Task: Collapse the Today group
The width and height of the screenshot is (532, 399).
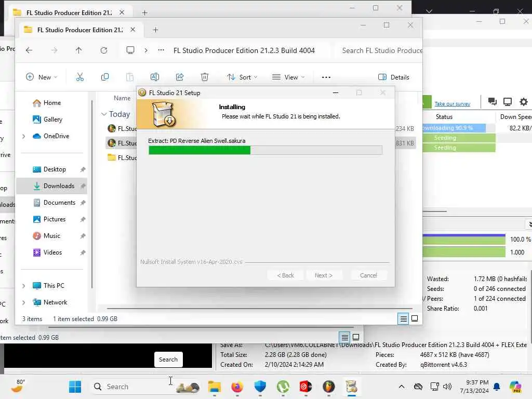Action: pyautogui.click(x=104, y=114)
